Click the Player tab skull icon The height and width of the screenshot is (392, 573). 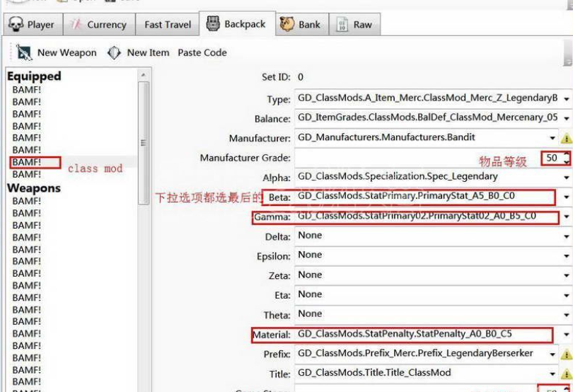16,24
